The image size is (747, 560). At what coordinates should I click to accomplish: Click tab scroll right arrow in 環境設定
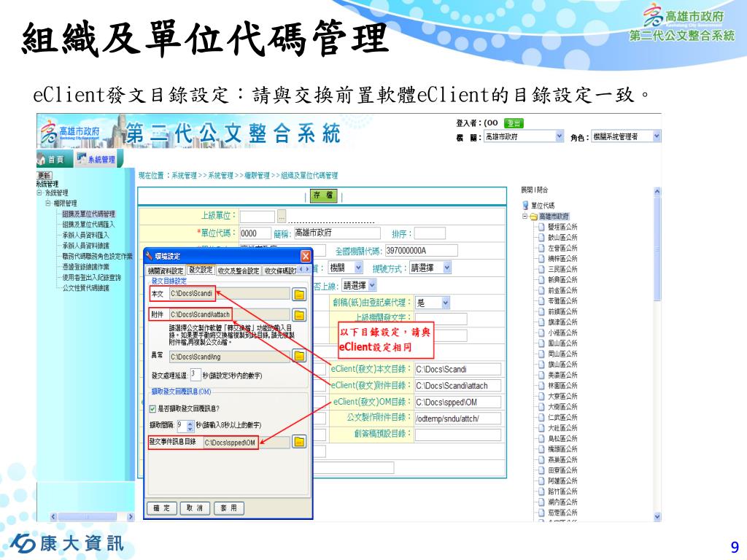click(x=307, y=270)
